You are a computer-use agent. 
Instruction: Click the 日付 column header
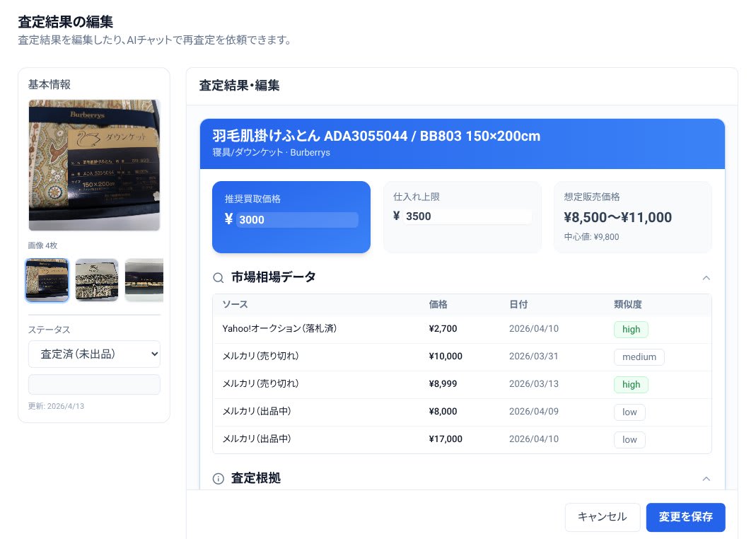click(518, 304)
